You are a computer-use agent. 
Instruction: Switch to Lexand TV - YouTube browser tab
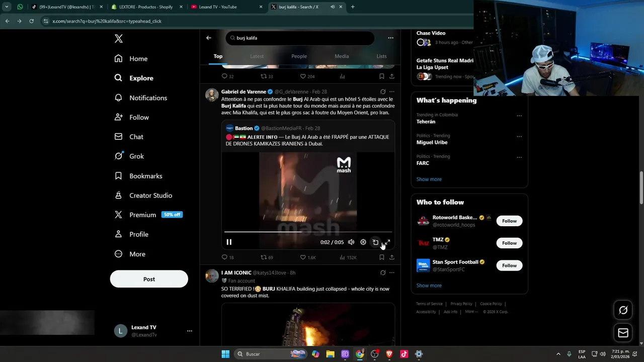(226, 7)
